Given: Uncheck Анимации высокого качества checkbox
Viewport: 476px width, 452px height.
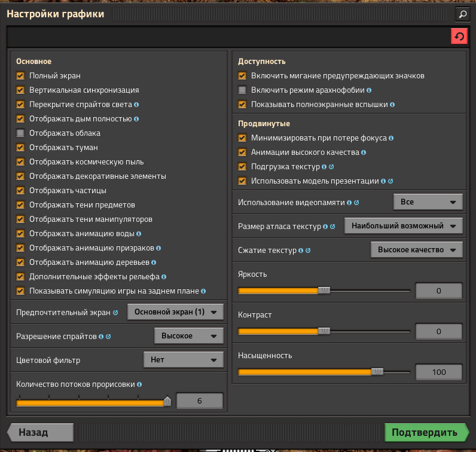Looking at the screenshot, I should [x=242, y=152].
